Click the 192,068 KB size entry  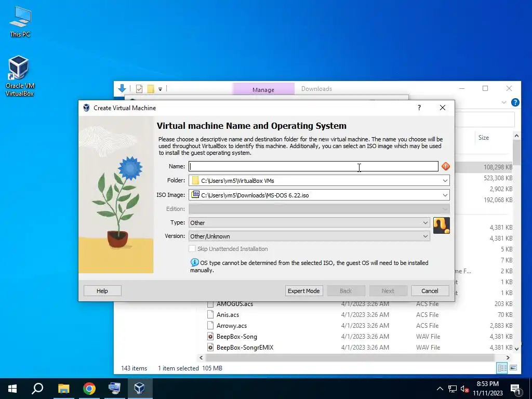[498, 199]
